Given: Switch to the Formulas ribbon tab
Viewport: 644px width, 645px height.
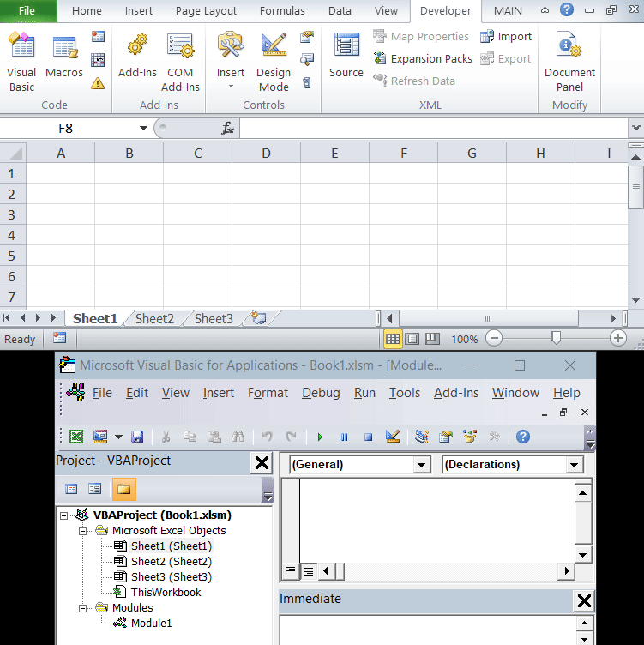Looking at the screenshot, I should pos(282,10).
